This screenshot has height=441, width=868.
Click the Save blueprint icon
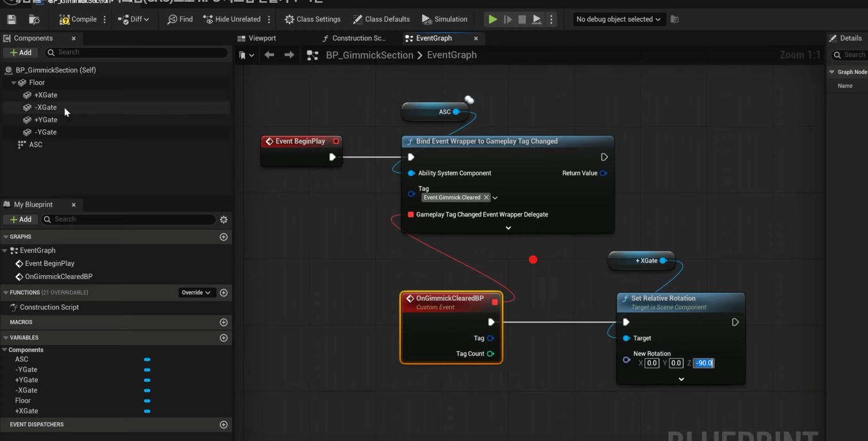11,20
